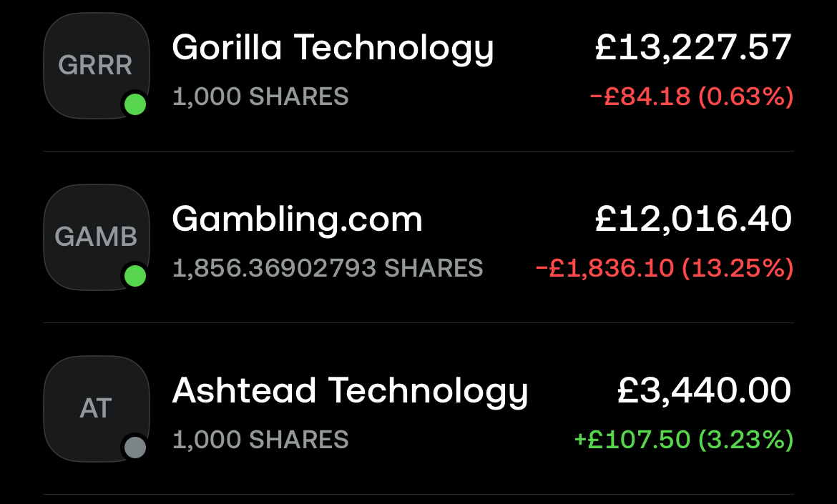Click the -£1,836.10 (13.25%) loss figure
Image resolution: width=837 pixels, height=504 pixels.
click(x=664, y=268)
